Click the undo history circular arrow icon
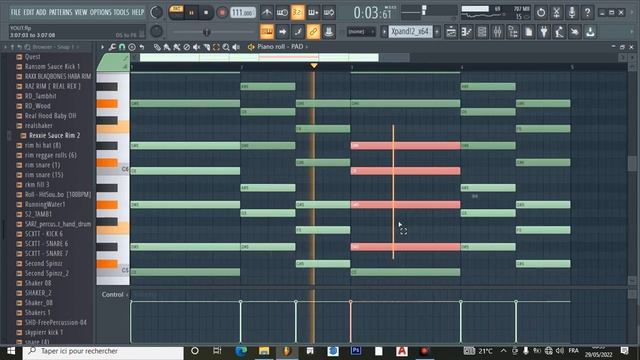The height and width of the screenshot is (360, 640). tap(541, 13)
